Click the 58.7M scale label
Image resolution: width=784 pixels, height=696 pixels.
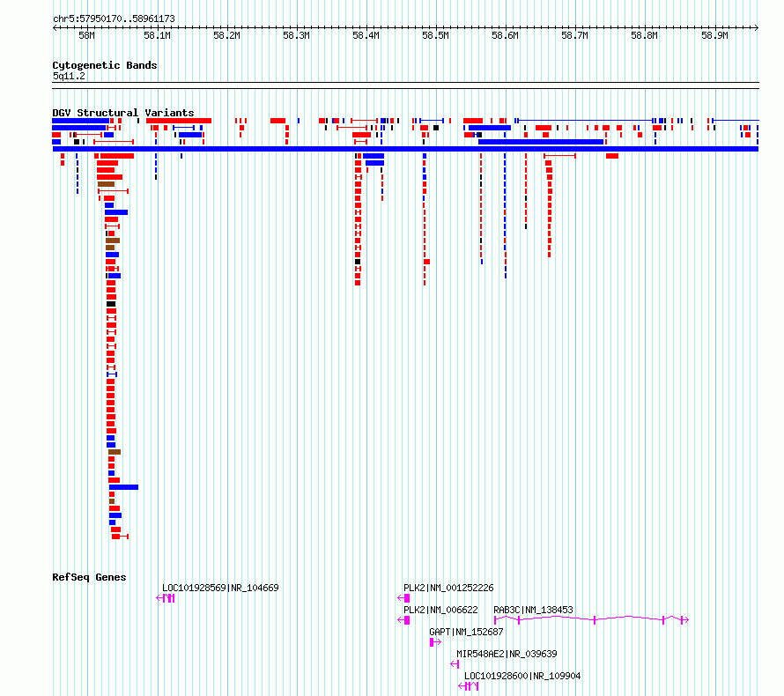[x=574, y=35]
